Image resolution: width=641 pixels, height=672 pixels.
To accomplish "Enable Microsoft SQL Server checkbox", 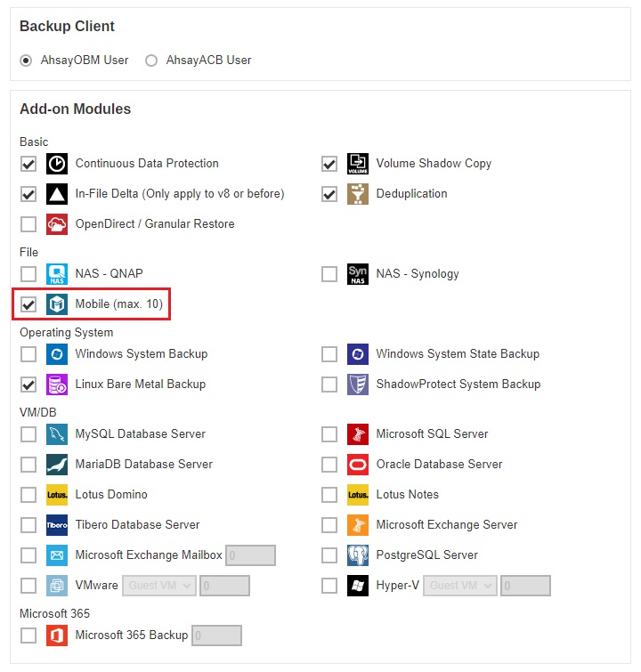I will (329, 434).
